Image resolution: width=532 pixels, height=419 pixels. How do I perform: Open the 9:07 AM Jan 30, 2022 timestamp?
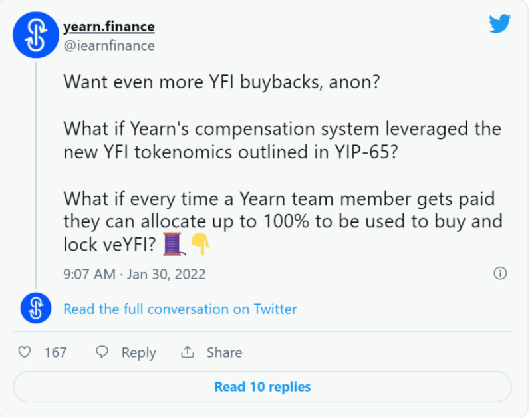click(x=134, y=274)
